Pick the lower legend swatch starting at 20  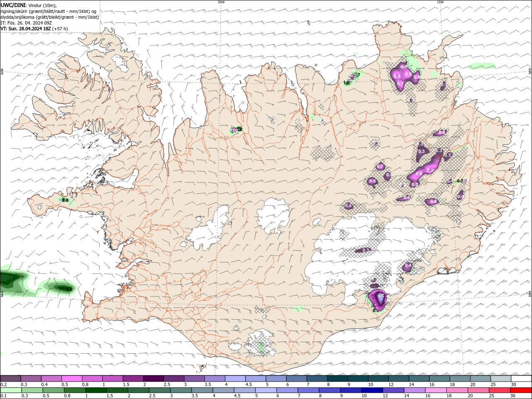pos(478,390)
